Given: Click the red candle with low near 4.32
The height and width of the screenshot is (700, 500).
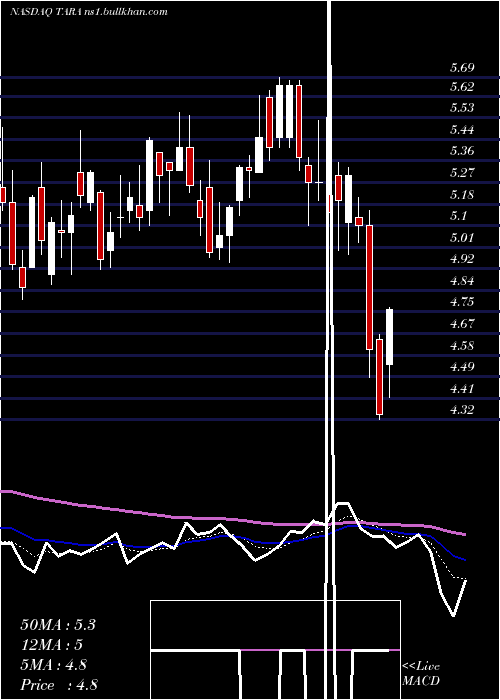Looking at the screenshot, I should [x=380, y=377].
